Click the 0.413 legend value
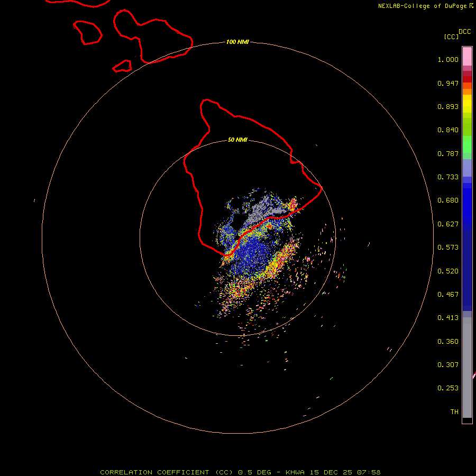Image resolution: width=476 pixels, height=476 pixels. (448, 318)
